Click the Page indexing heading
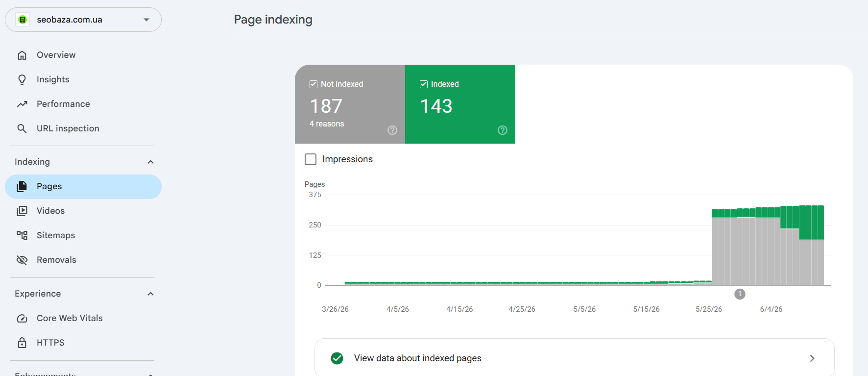This screenshot has height=376, width=868. pos(273,20)
